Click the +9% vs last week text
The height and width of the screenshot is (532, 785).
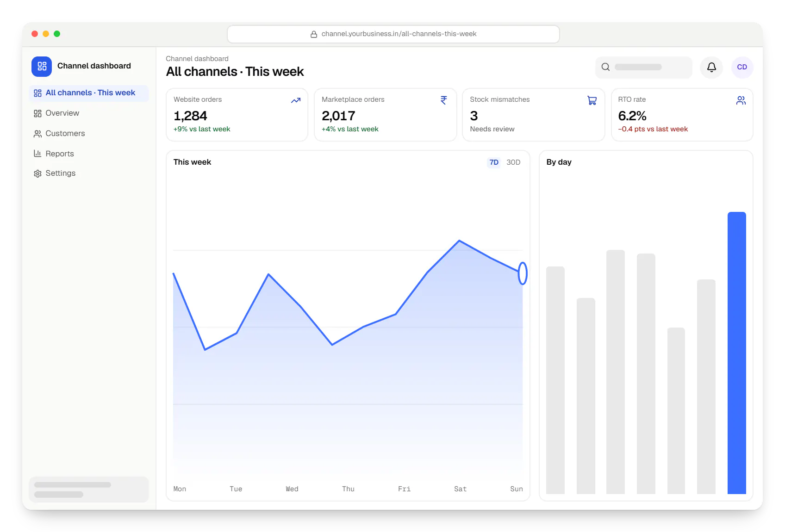click(x=202, y=129)
